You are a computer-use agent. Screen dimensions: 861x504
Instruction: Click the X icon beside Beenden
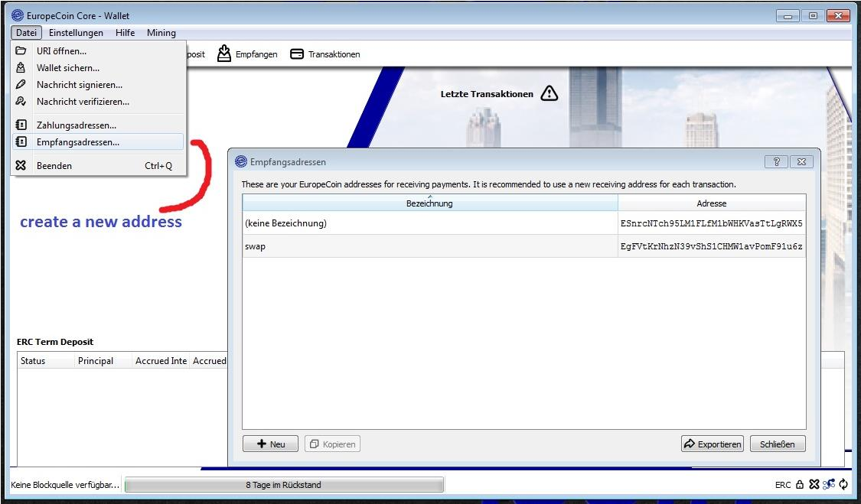point(21,165)
